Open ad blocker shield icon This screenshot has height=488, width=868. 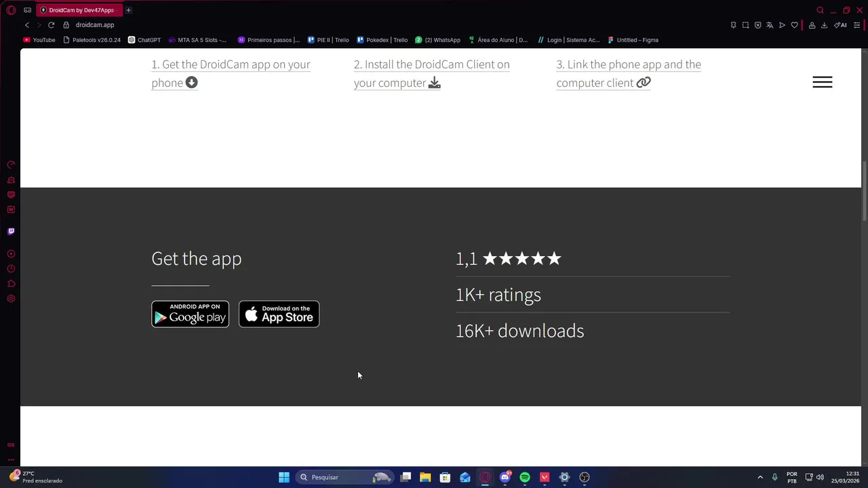pyautogui.click(x=757, y=25)
